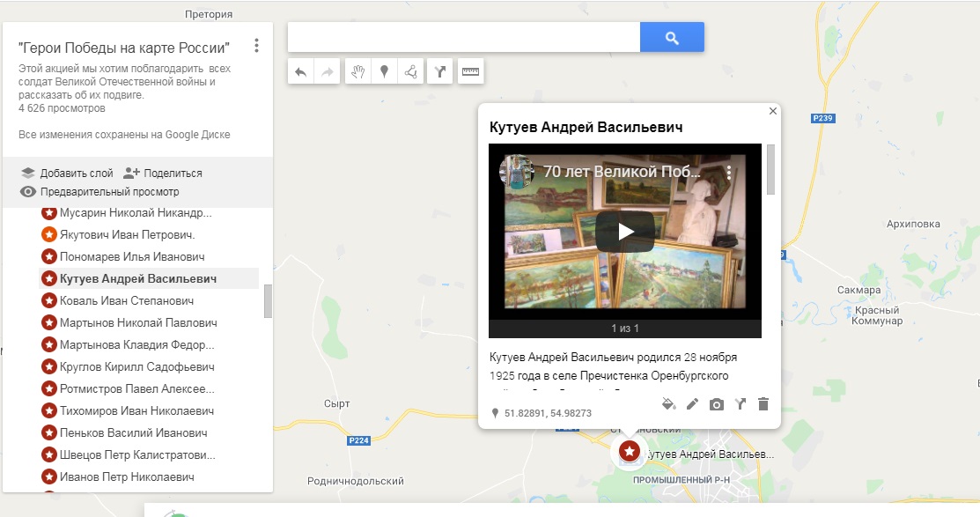Select Ротмистров Павел Алексее... in list

point(136,388)
